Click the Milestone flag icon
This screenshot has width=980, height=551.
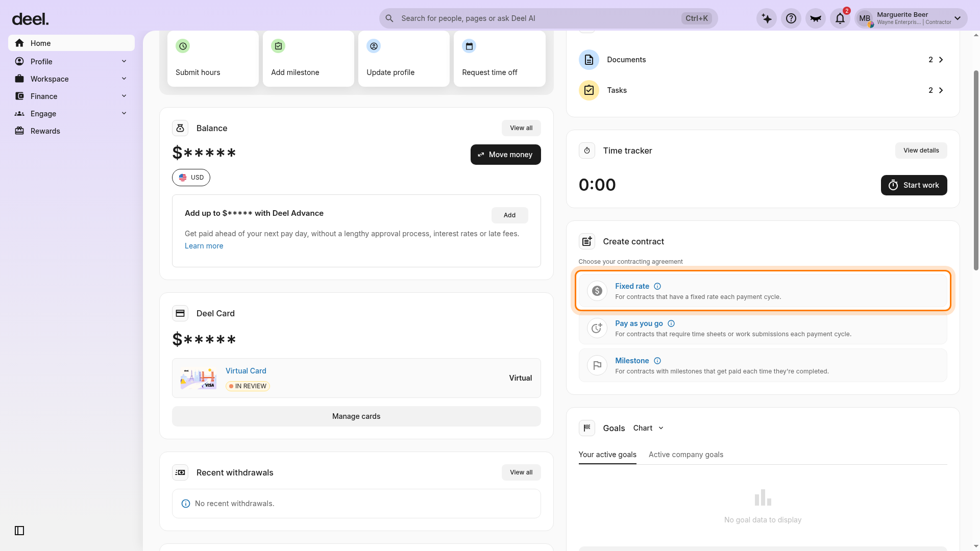[597, 365]
